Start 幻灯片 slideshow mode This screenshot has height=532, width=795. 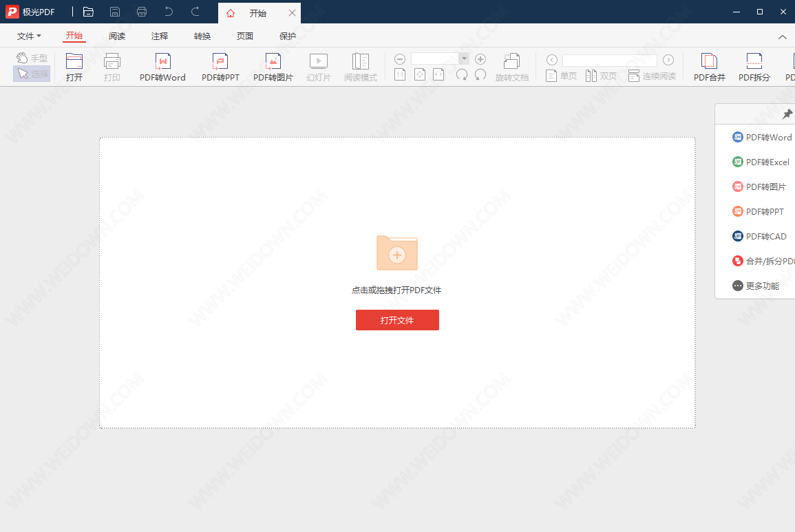click(x=319, y=67)
